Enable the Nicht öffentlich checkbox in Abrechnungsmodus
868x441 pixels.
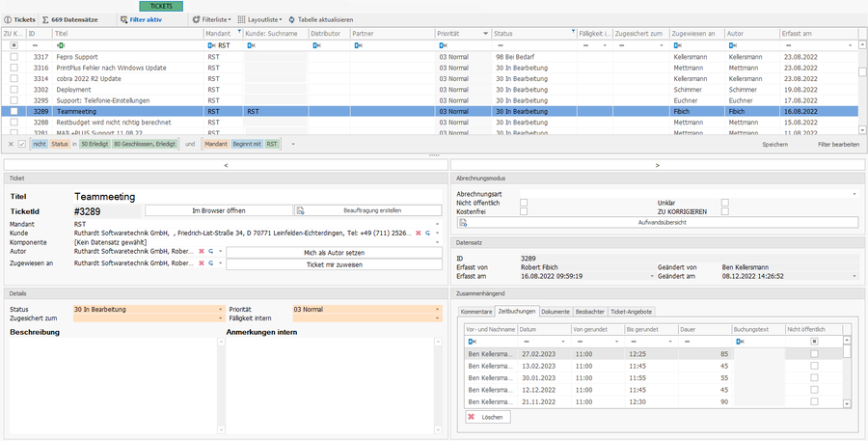(524, 203)
